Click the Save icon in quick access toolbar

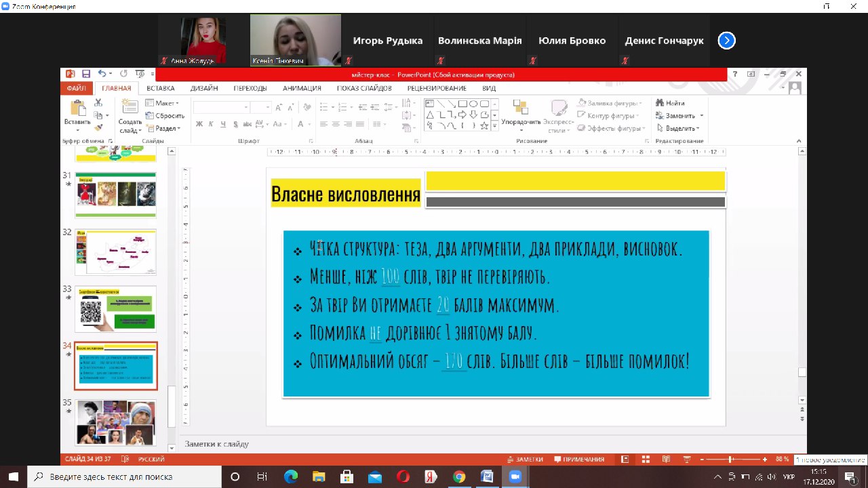(x=86, y=74)
